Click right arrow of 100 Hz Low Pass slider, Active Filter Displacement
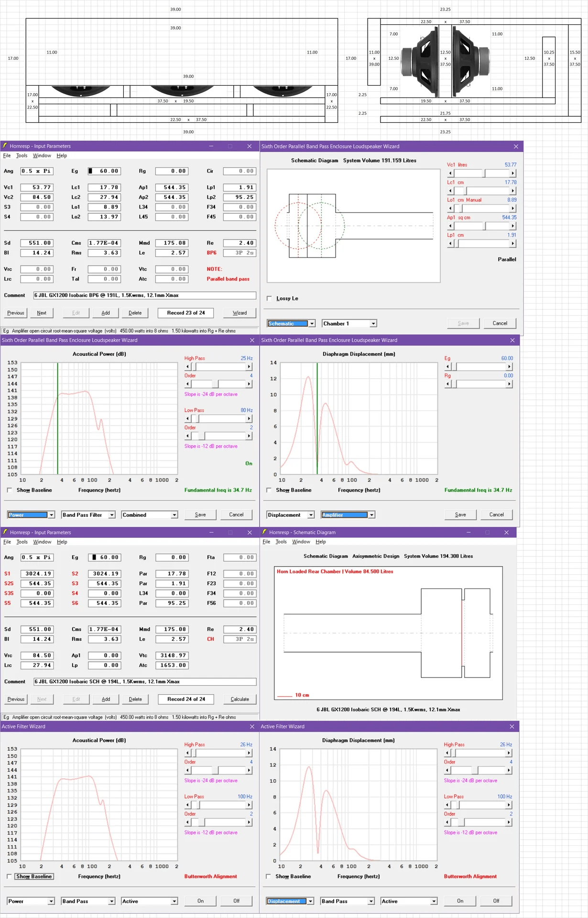The image size is (588, 918). click(509, 805)
